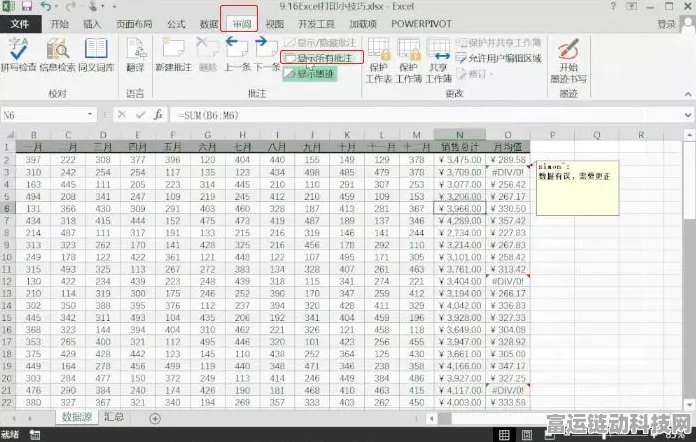The image size is (696, 442).
Task: Toggle 显示/隐藏批注 show/hide comment
Action: 320,43
